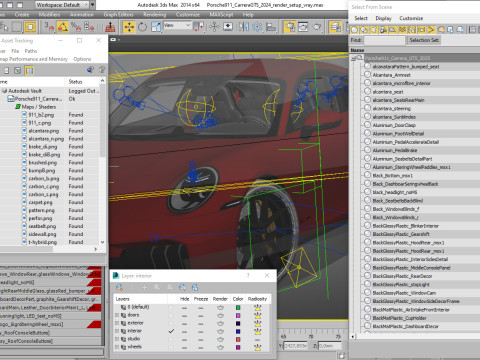Toggle Hide for the doors layer

[184, 315]
